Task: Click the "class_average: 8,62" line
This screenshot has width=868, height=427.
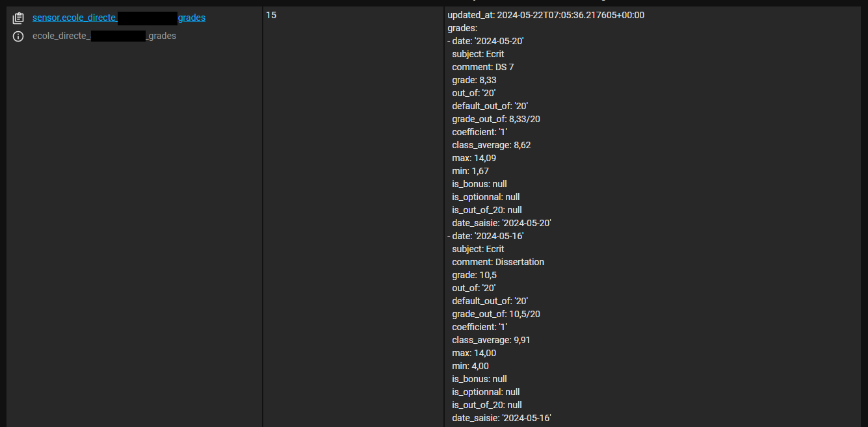Action: [491, 145]
